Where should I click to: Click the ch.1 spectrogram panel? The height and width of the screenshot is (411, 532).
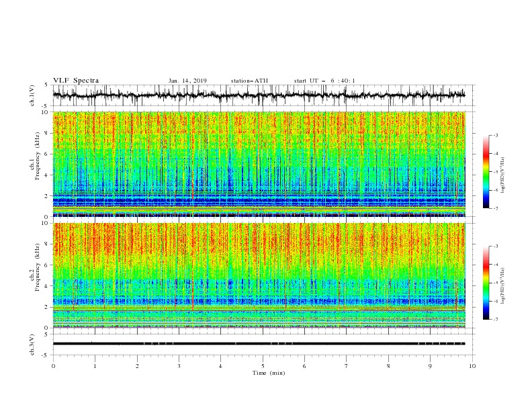coord(259,164)
